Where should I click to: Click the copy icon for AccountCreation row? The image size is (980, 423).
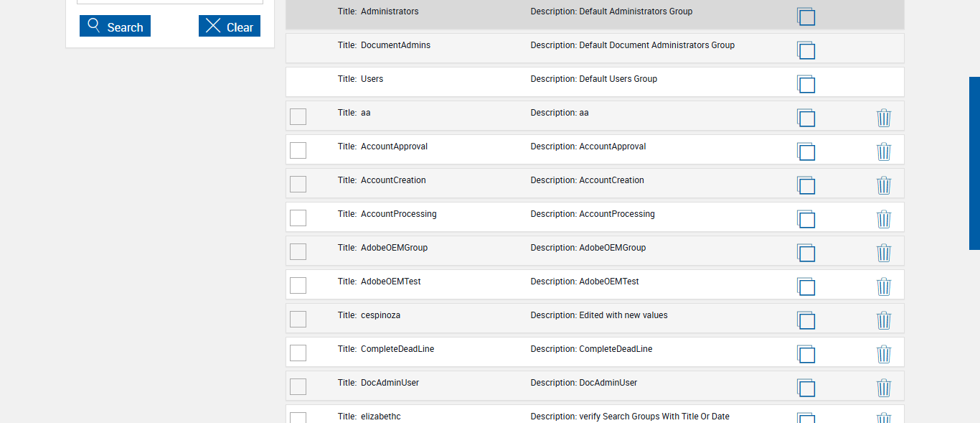point(806,185)
